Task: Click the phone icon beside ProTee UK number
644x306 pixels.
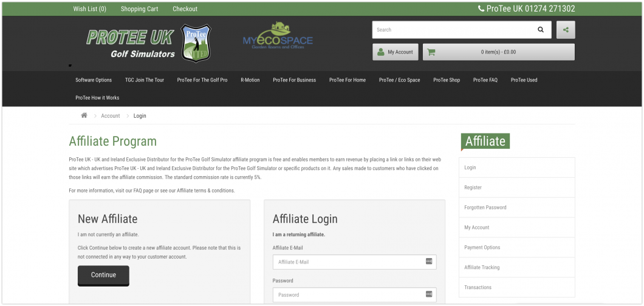Action: (481, 8)
